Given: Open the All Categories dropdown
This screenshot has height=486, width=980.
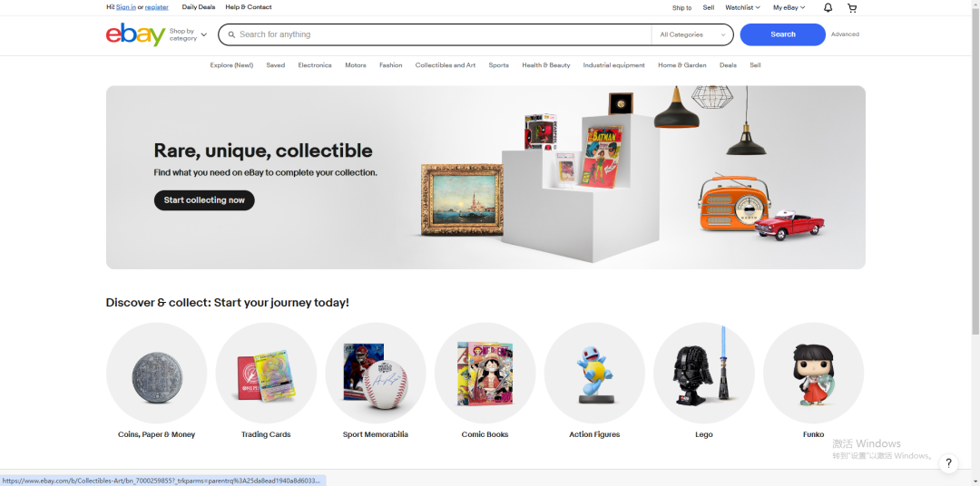Looking at the screenshot, I should click(x=692, y=34).
